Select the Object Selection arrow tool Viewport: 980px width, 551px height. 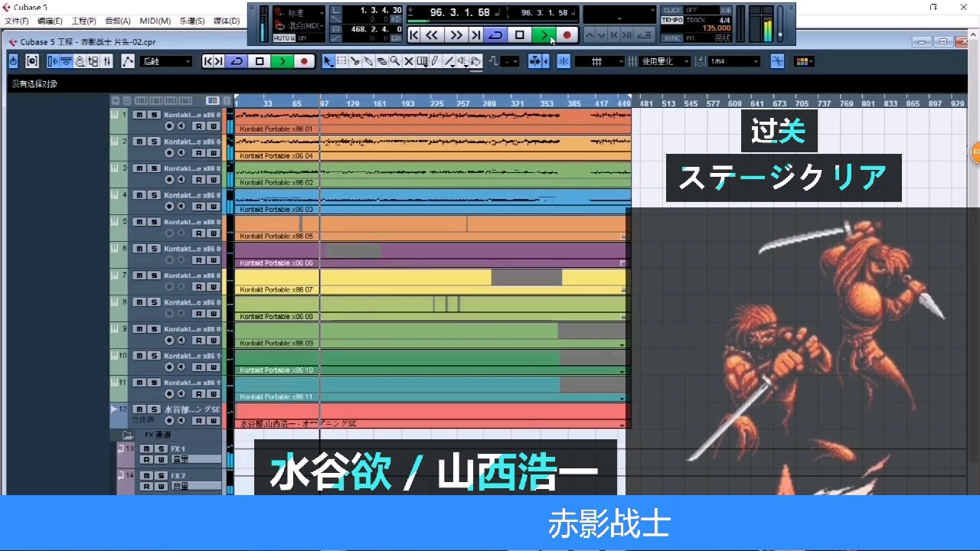[x=328, y=61]
